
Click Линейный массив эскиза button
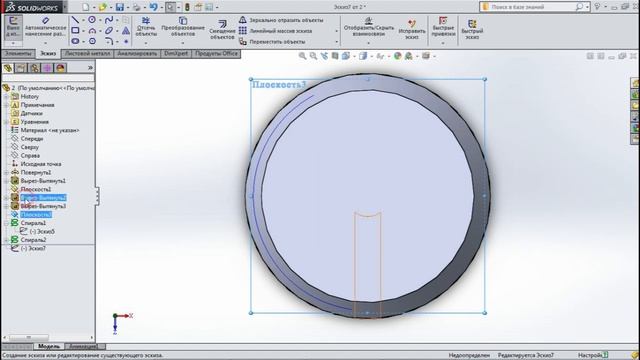tap(276, 31)
